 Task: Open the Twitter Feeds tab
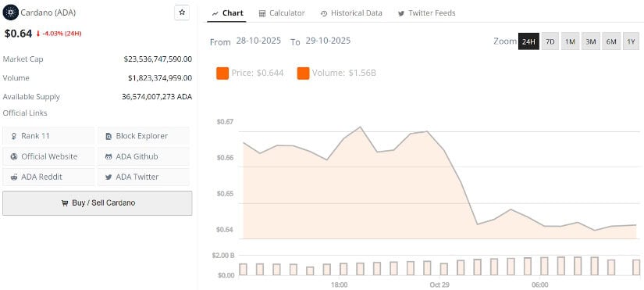426,13
